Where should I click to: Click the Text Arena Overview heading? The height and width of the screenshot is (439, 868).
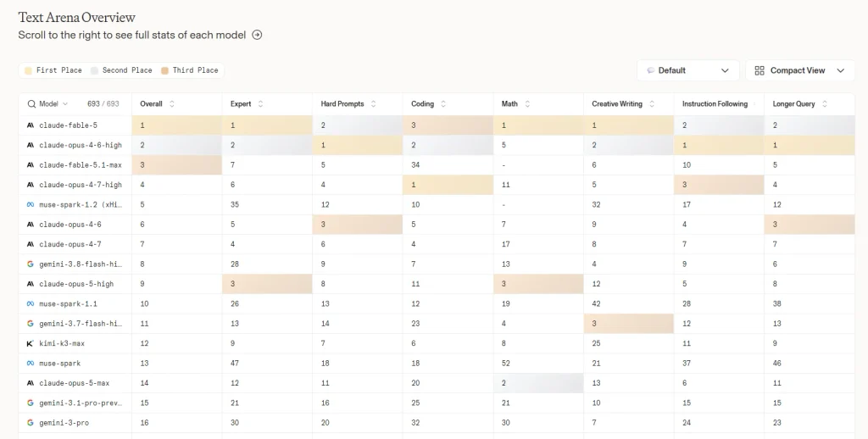77,17
